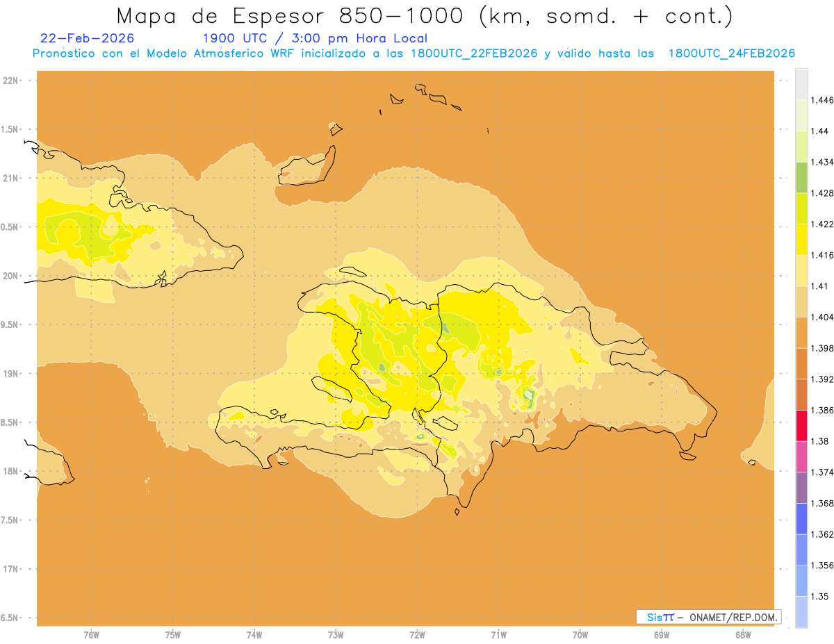Click the '73W' longitude label
The width and height of the screenshot is (834, 644).
point(336,634)
